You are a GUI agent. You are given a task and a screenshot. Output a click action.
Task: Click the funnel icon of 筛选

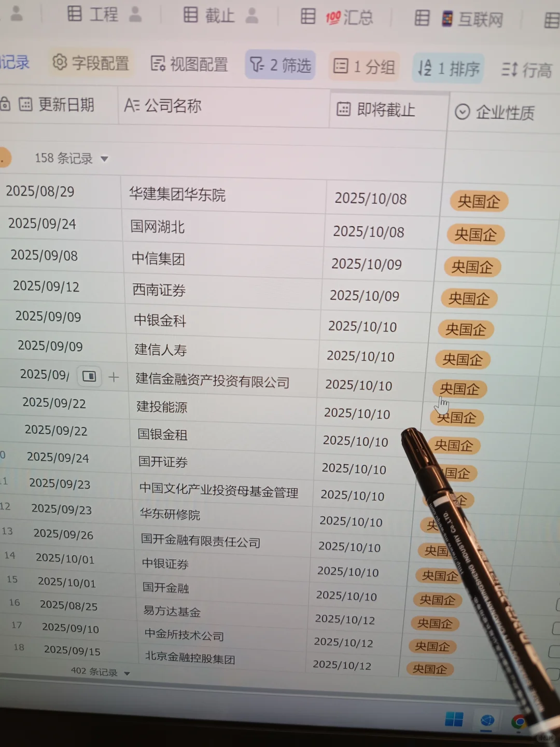257,65
